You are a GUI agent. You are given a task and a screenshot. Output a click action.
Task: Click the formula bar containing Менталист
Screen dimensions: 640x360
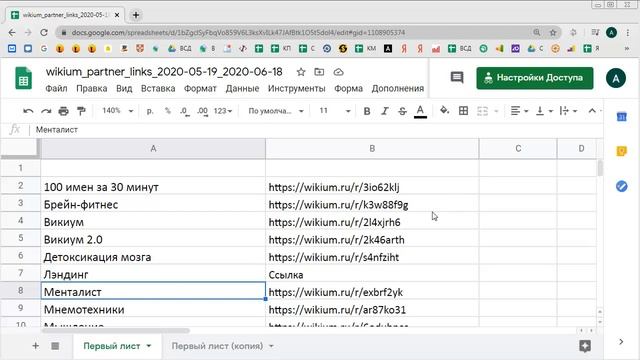point(318,130)
